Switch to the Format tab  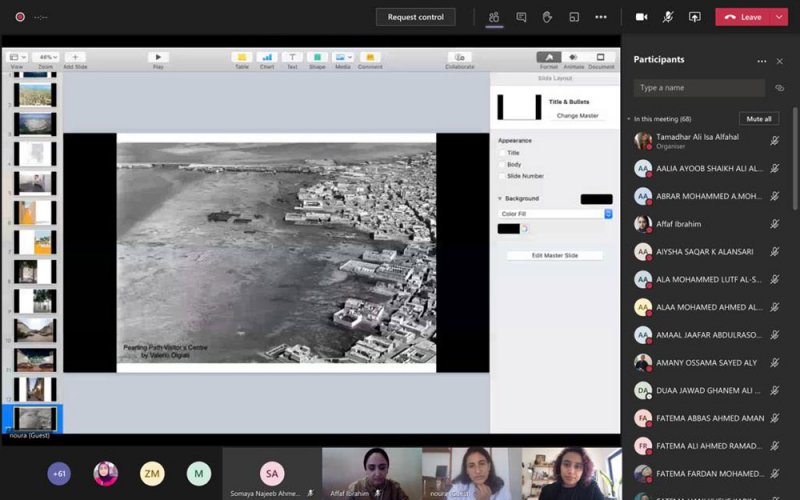[x=549, y=57]
